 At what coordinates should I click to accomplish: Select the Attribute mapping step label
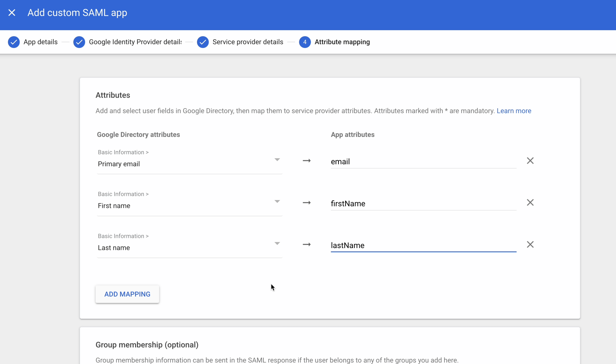(342, 42)
